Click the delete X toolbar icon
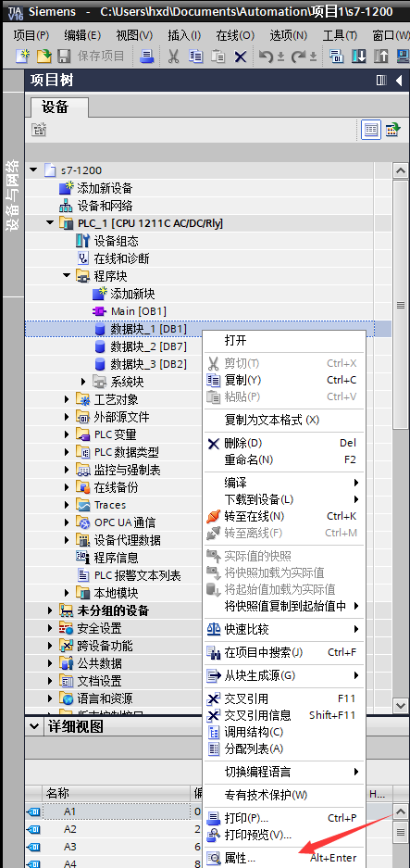The width and height of the screenshot is (410, 868). (240, 56)
